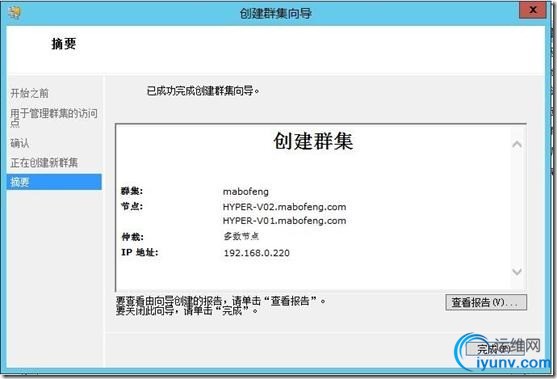This screenshot has height=379, width=557.
Task: Click the quorum value 多数节点
Action: (x=241, y=236)
